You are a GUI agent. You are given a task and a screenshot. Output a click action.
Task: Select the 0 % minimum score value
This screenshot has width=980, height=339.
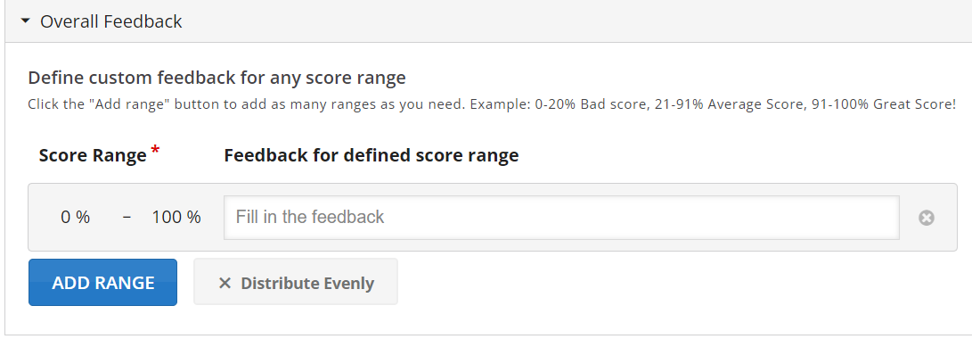[75, 217]
